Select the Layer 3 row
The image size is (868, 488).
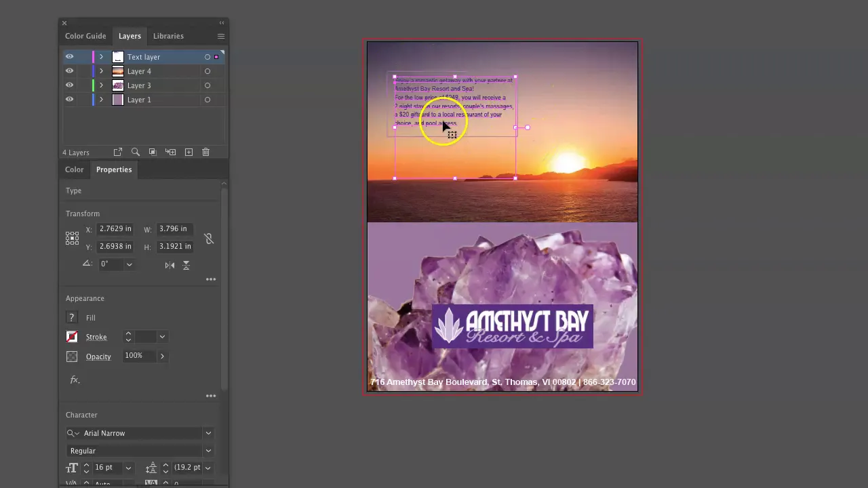(144, 85)
